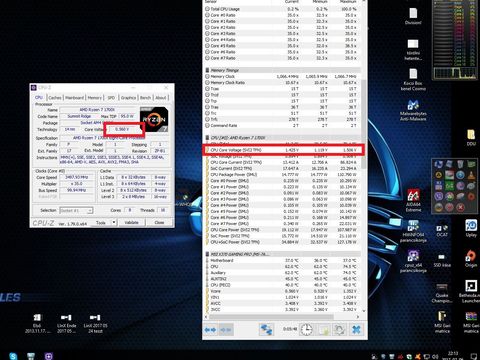Open the Tools dropdown arrow in CPU-Z
Screen dimensions: 480x360
114,222
